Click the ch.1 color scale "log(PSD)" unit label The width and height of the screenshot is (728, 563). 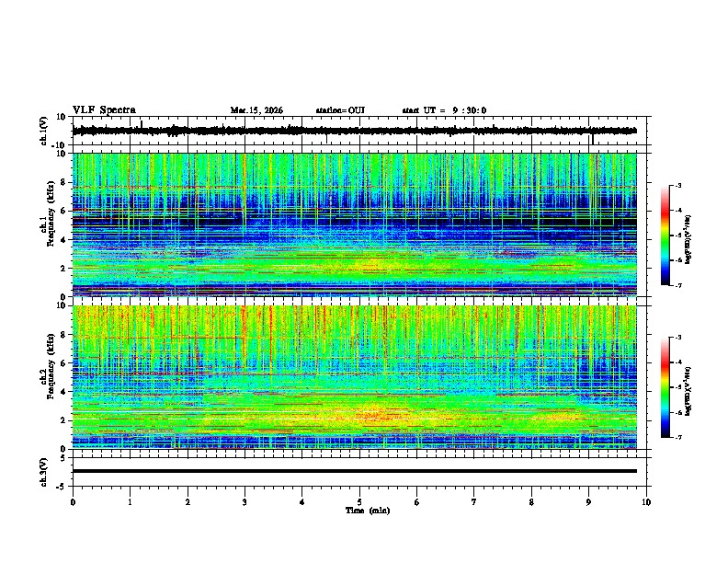[688, 240]
